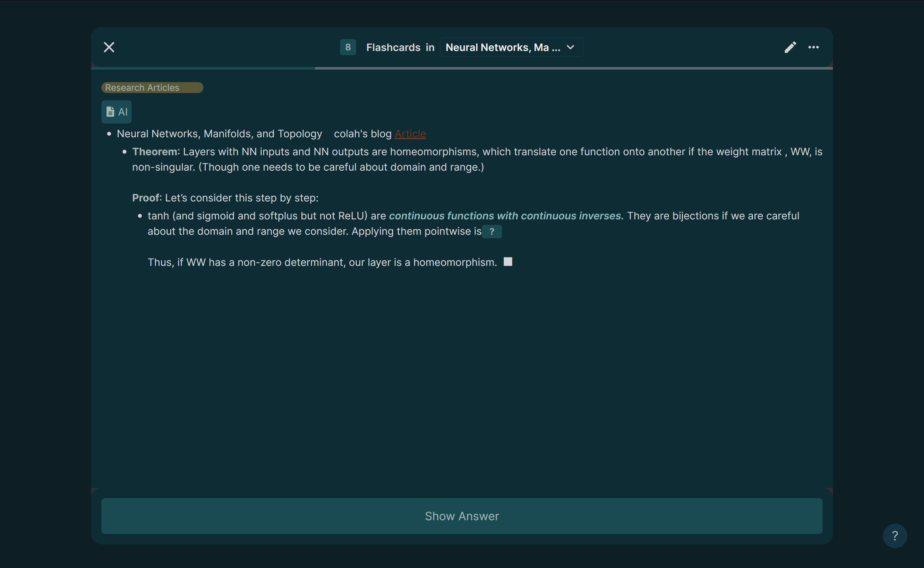Click the flashcard count badge 8
Image resolution: width=924 pixels, height=568 pixels.
point(348,47)
